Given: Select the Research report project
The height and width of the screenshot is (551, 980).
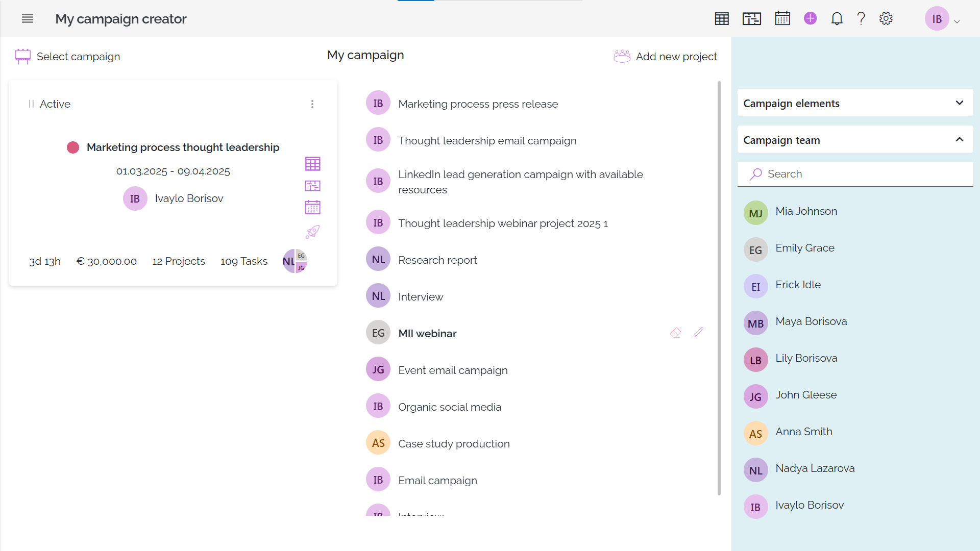Looking at the screenshot, I should (437, 260).
